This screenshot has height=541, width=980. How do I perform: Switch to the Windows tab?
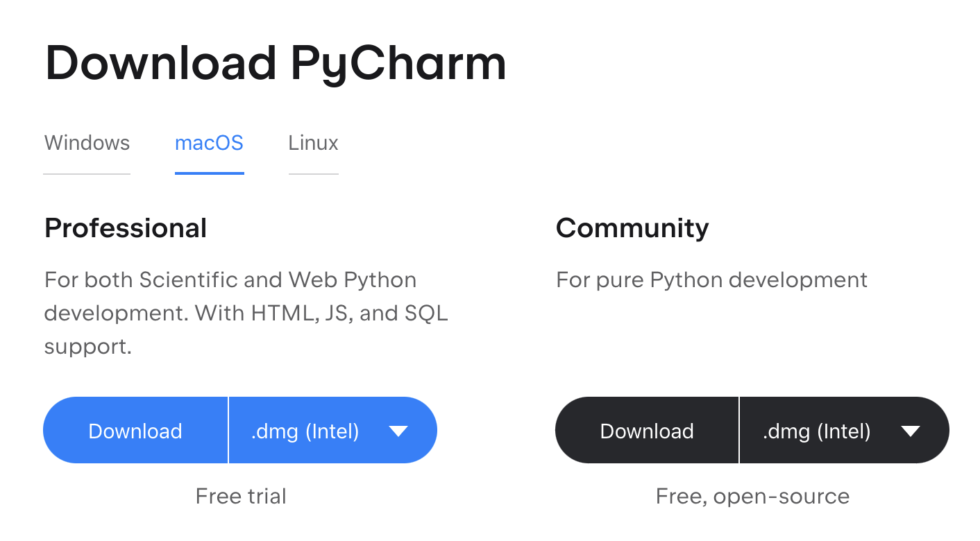87,144
